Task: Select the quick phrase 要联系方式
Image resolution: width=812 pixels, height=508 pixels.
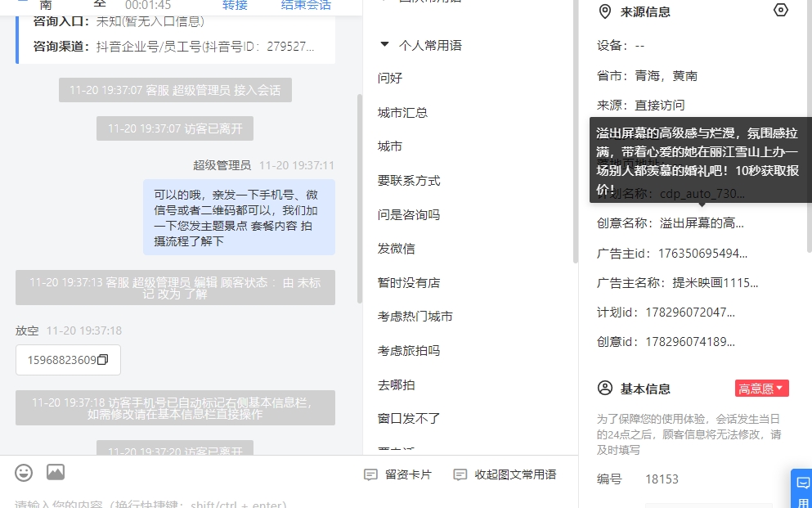Action: (x=409, y=180)
